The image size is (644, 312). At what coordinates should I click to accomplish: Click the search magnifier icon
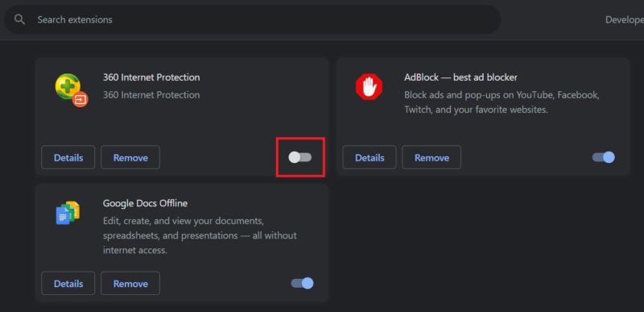tap(19, 19)
